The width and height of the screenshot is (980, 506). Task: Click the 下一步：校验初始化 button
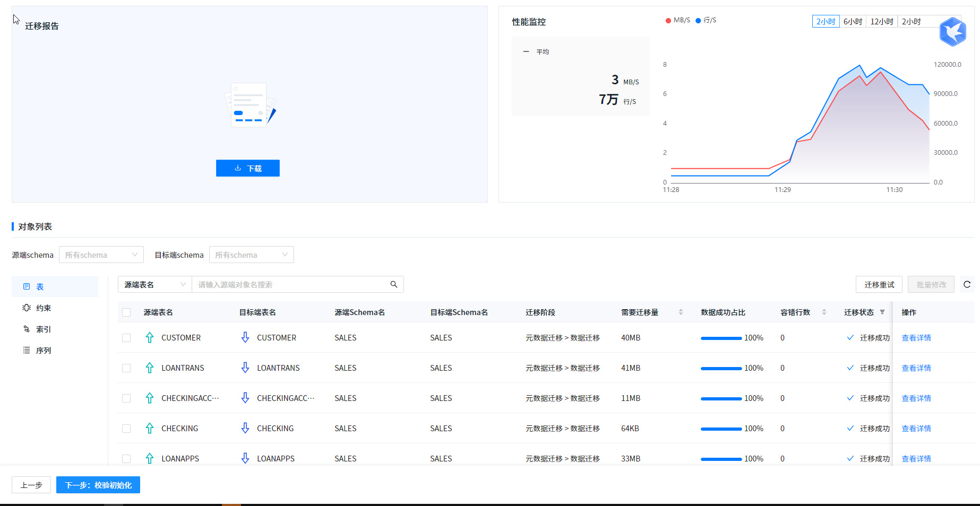coord(98,485)
